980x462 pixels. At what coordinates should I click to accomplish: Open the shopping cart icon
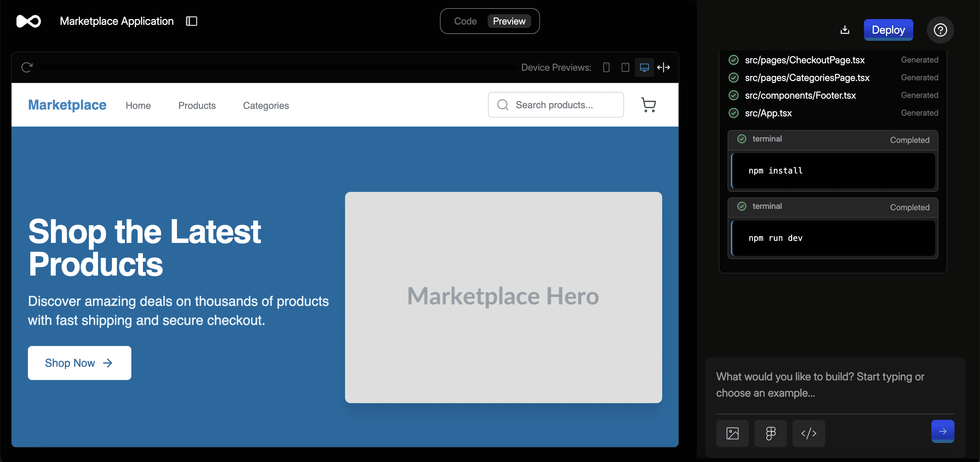point(648,104)
